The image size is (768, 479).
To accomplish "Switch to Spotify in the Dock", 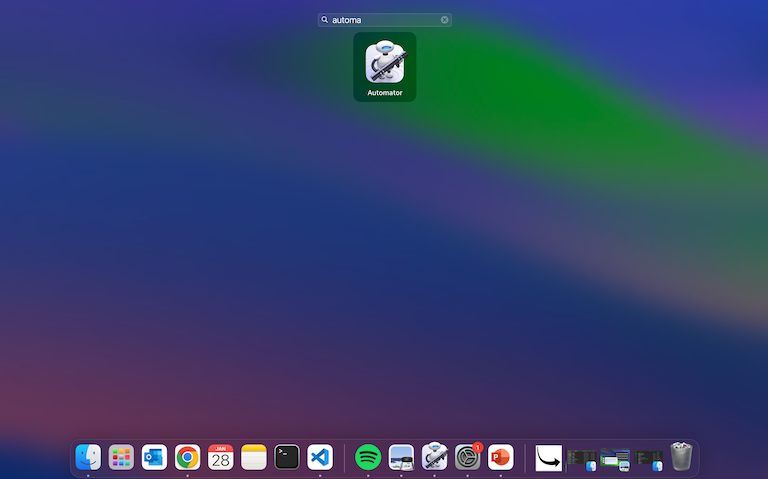I will tap(368, 457).
